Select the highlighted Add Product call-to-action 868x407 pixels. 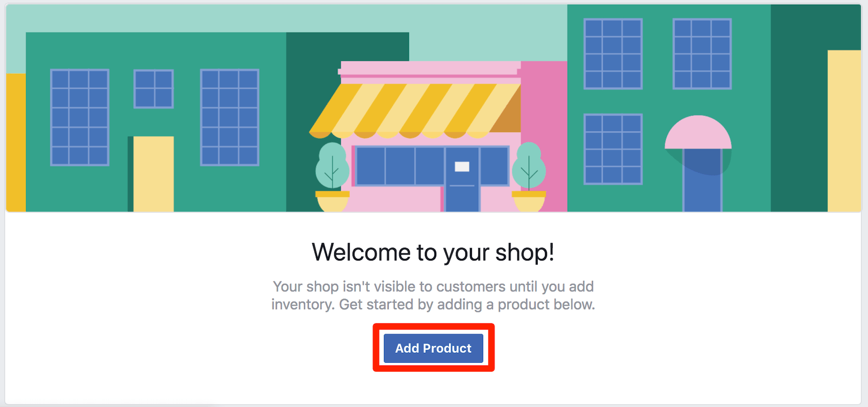(x=433, y=348)
